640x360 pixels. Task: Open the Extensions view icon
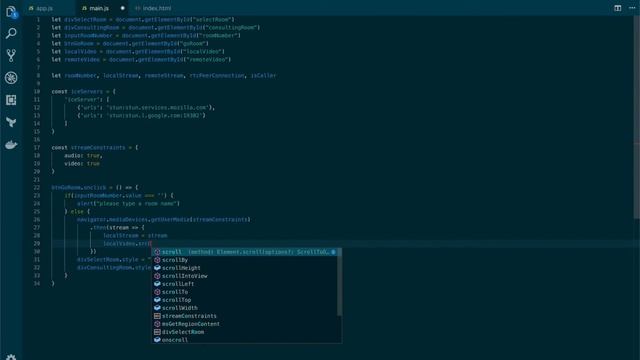point(11,100)
